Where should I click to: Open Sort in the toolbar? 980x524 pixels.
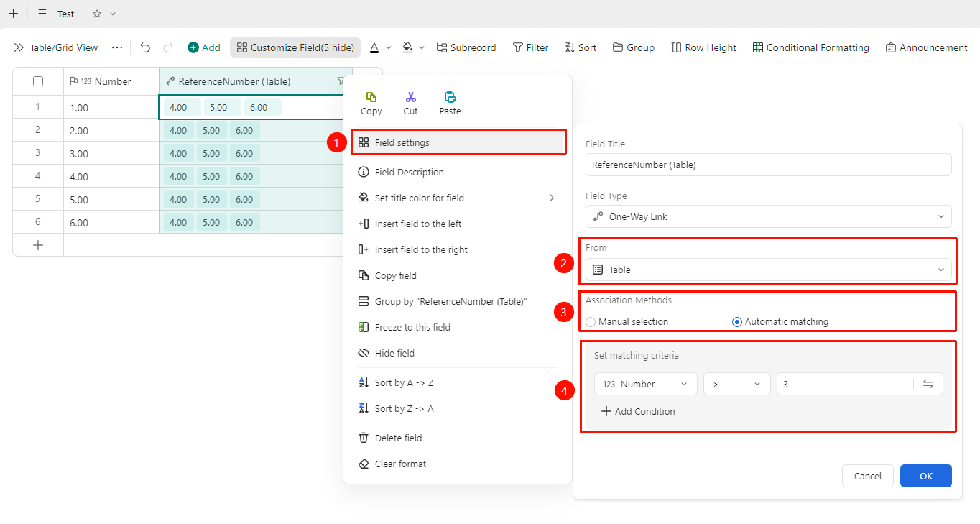click(x=581, y=47)
